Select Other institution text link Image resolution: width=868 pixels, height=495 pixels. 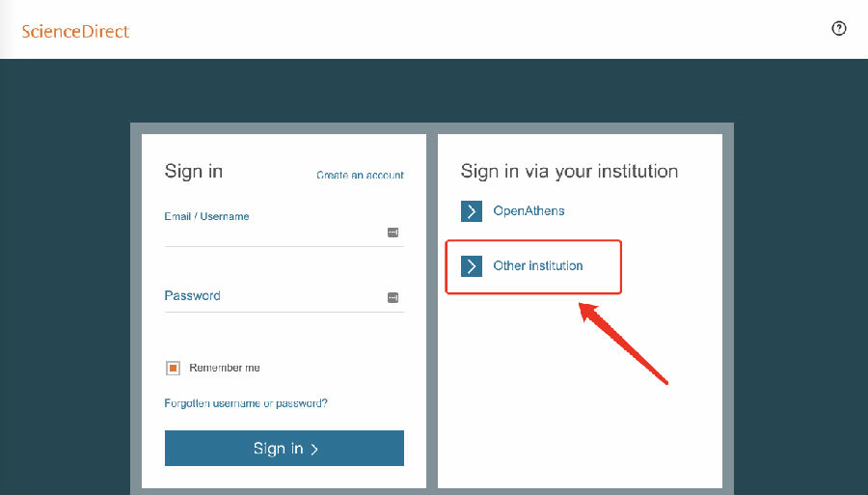(x=538, y=266)
